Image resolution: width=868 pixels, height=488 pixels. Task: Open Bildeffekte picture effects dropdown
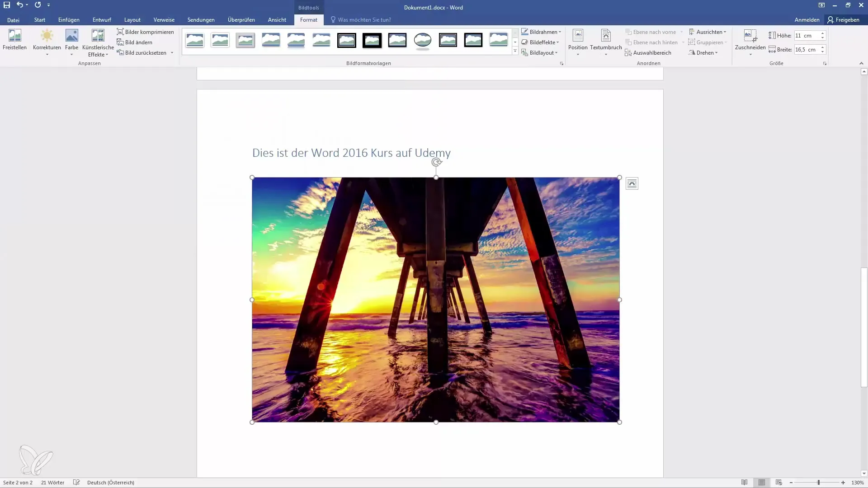[x=540, y=42]
